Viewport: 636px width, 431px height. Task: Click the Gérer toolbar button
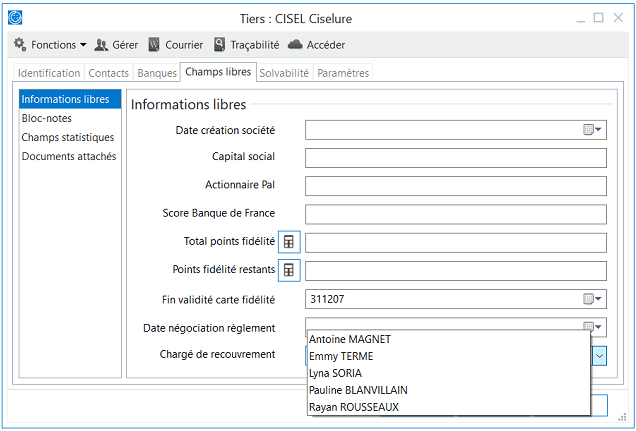pyautogui.click(x=116, y=45)
